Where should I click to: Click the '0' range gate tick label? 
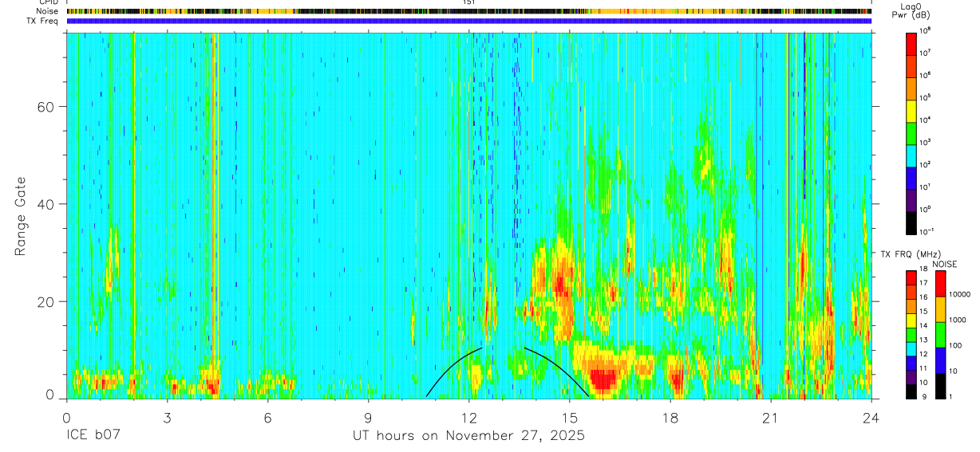(x=50, y=396)
